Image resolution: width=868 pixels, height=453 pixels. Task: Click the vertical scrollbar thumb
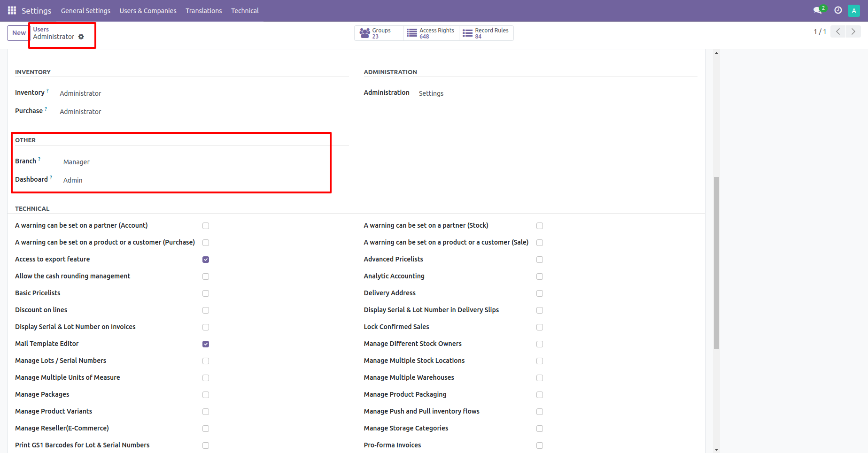click(x=716, y=263)
